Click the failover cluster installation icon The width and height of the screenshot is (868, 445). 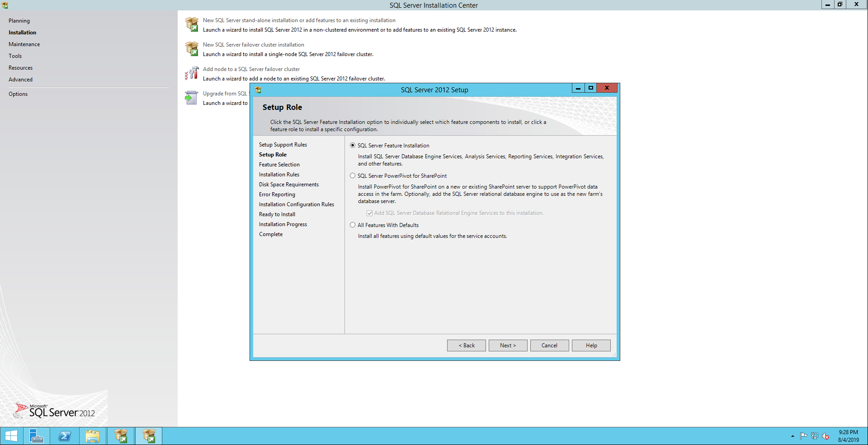[192, 49]
